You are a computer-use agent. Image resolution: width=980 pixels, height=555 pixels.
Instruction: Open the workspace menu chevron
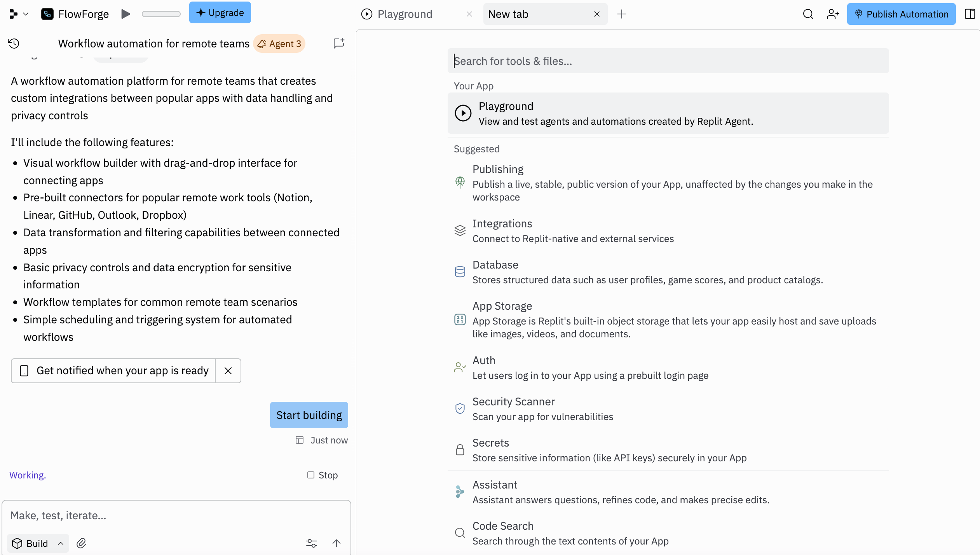click(26, 14)
